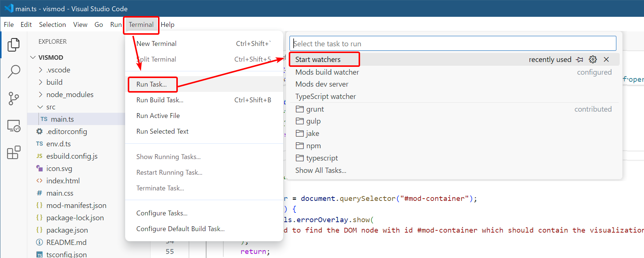Open the Source Control view icon
Screen dimensions: 644x258
[x=13, y=99]
